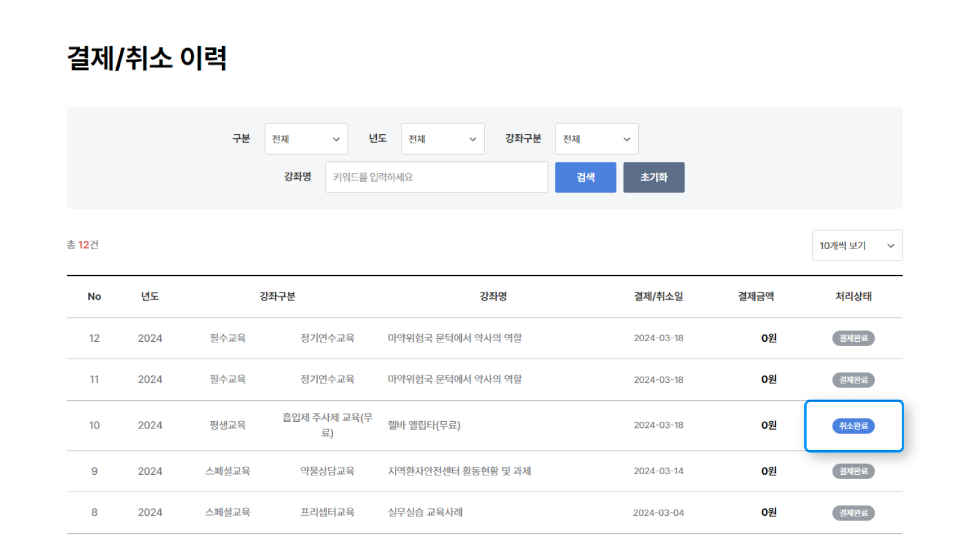Click 스페셜교육 cell in row 8
Screen dimensions: 980x538
click(x=228, y=512)
